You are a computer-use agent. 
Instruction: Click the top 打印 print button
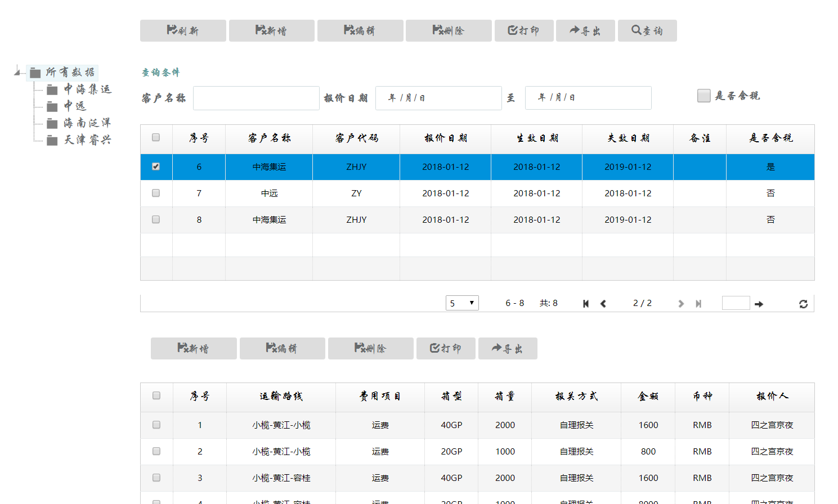coord(524,30)
